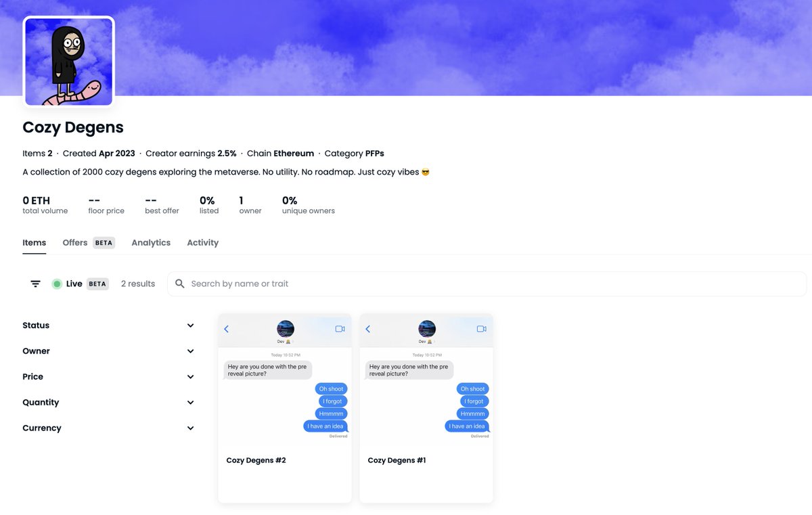
Task: Expand the Owner filter
Action: pyautogui.click(x=108, y=351)
